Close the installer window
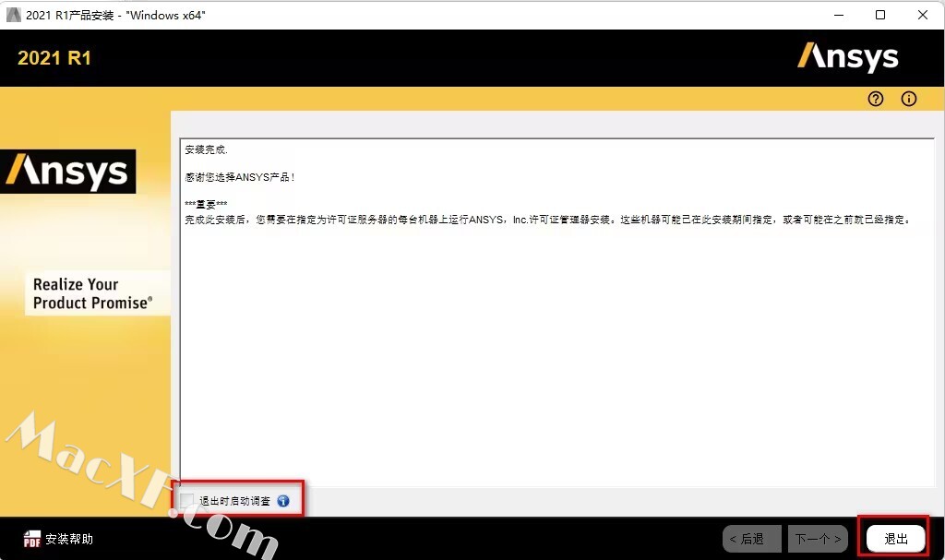The height and width of the screenshot is (560, 945). coord(923,15)
